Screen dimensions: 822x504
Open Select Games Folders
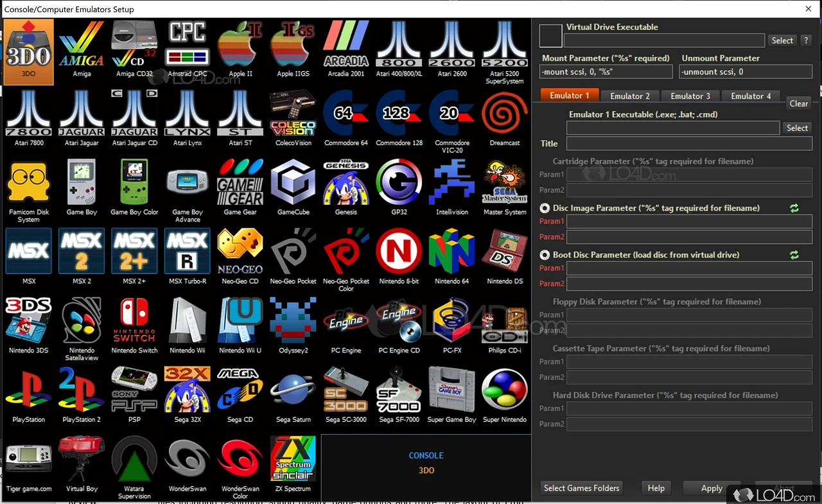pyautogui.click(x=582, y=488)
